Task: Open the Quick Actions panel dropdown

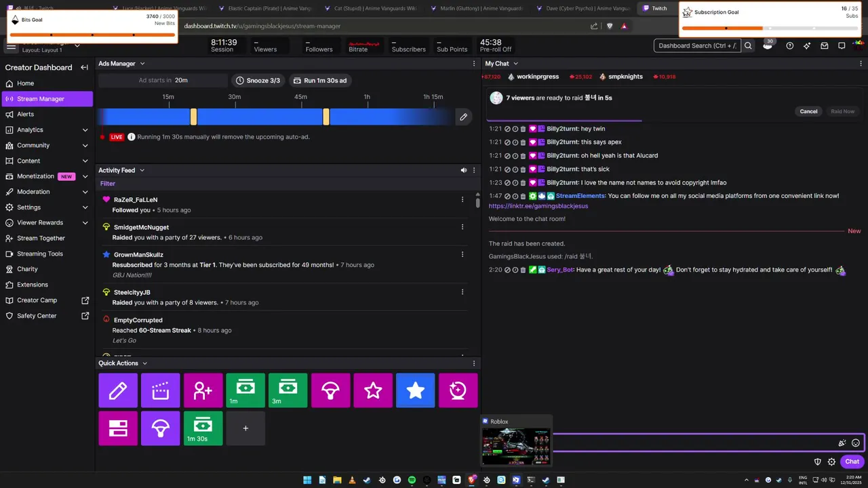Action: coord(144,363)
